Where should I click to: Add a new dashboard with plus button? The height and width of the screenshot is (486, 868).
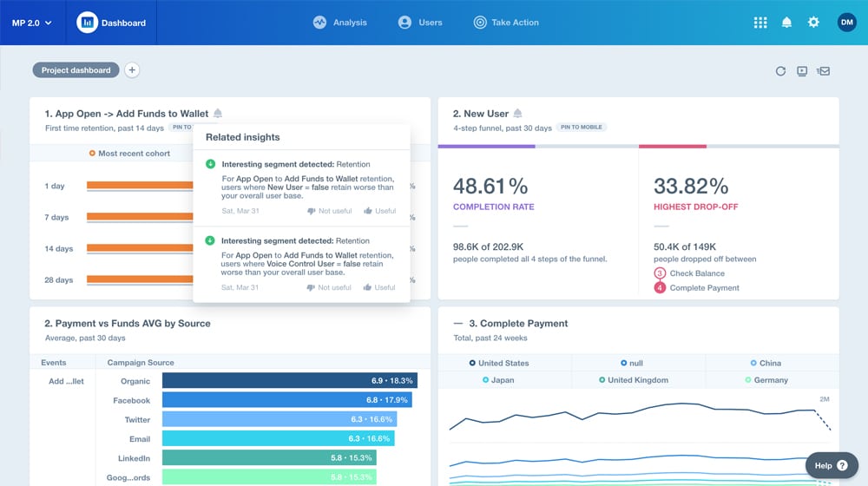(x=132, y=70)
